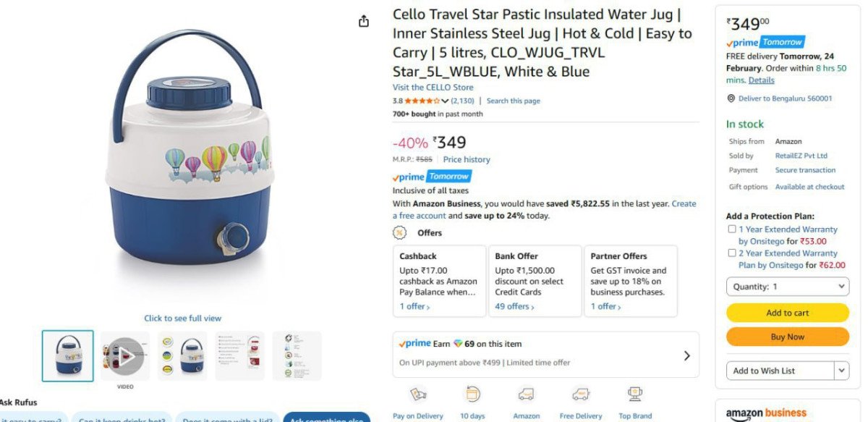Open the Price history link
Image resolution: width=868 pixels, height=422 pixels.
click(467, 159)
